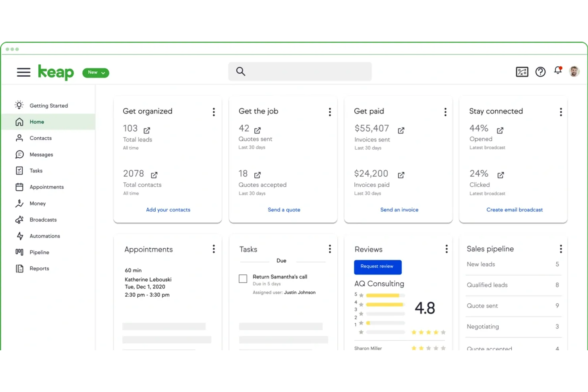
Task: Click the referral/gift icon in top bar
Action: (522, 71)
